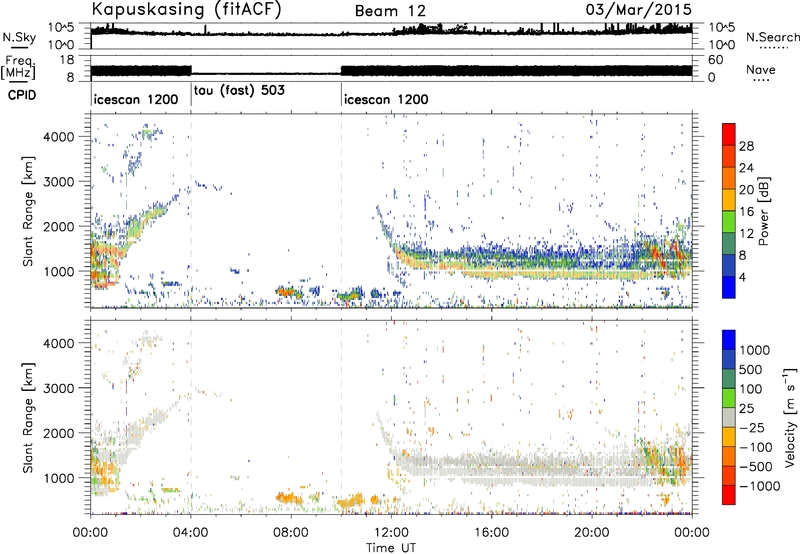Viewport: 800px width, 554px height.
Task: Click the blue top segment of Velocity colorbar
Action: click(729, 340)
